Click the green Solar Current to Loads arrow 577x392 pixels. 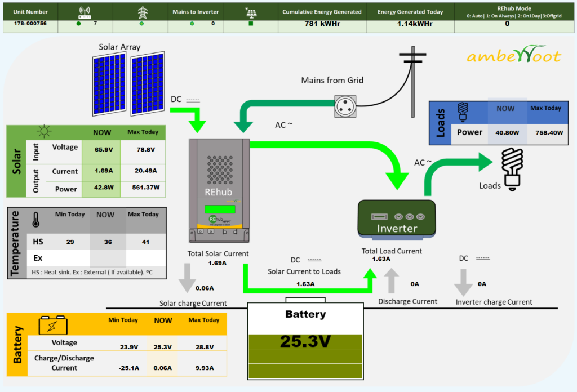(x=310, y=279)
